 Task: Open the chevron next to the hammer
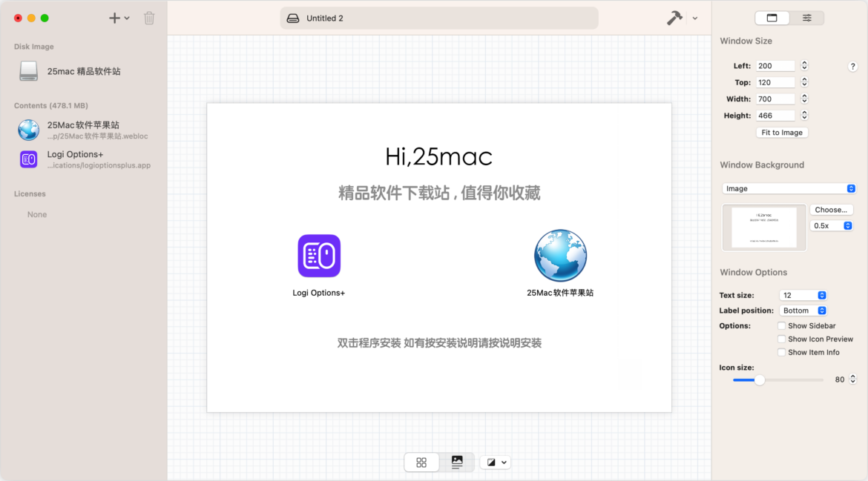(x=694, y=19)
